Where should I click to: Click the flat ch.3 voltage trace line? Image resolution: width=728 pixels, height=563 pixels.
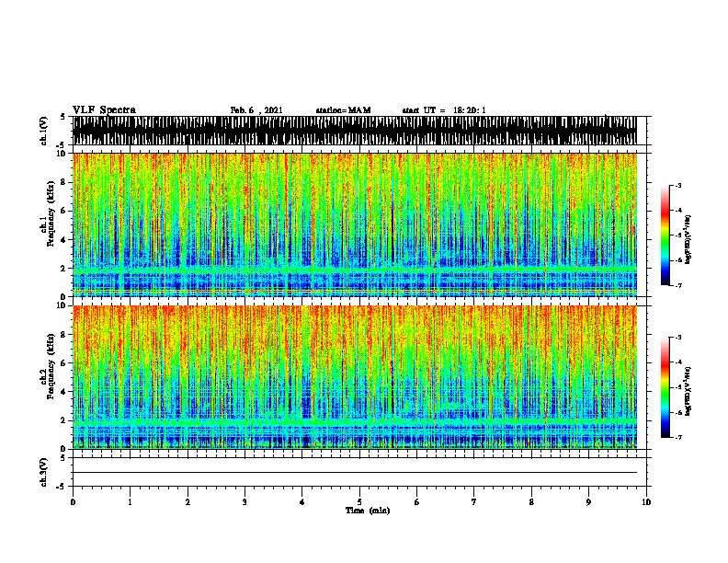pyautogui.click(x=355, y=473)
